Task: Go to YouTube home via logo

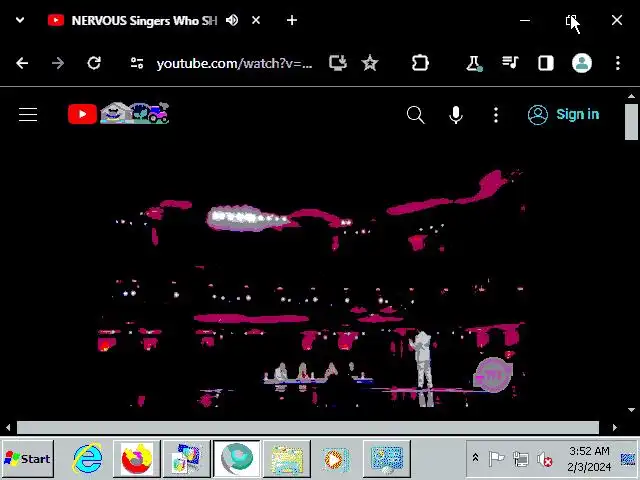Action: tap(82, 114)
